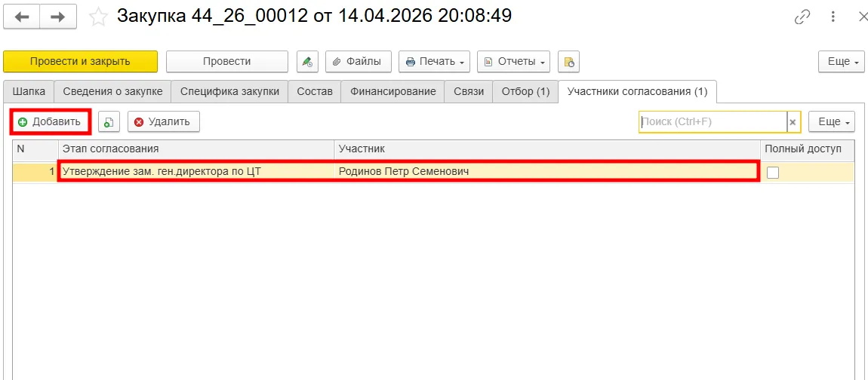Select cell Утверждение зам. ген.директора по ЦТ
This screenshot has height=380, width=868.
coord(196,172)
